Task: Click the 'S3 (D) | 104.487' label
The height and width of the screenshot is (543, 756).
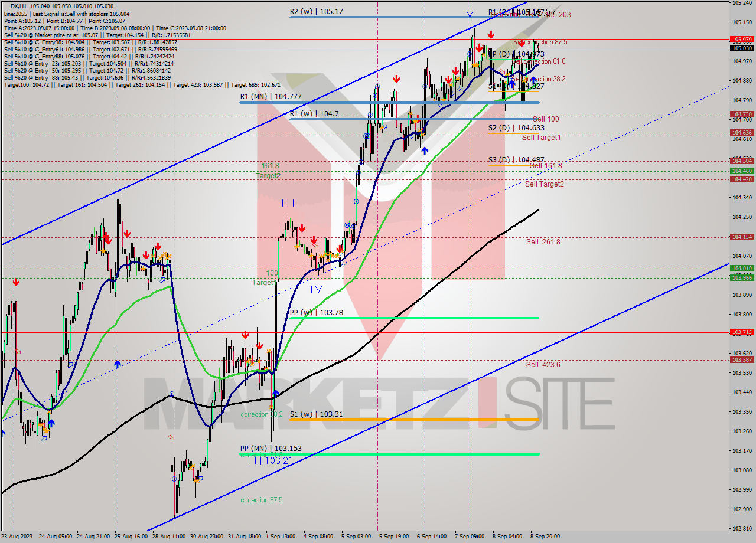Action: point(516,159)
